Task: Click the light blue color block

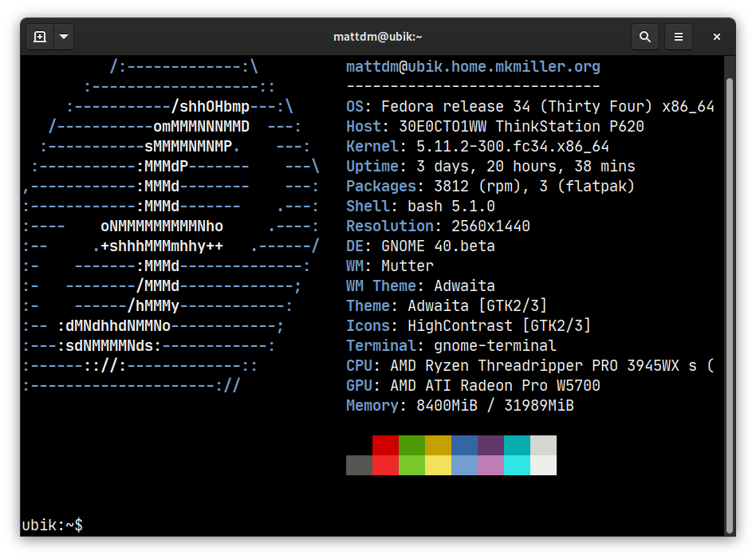Action: [x=464, y=466]
